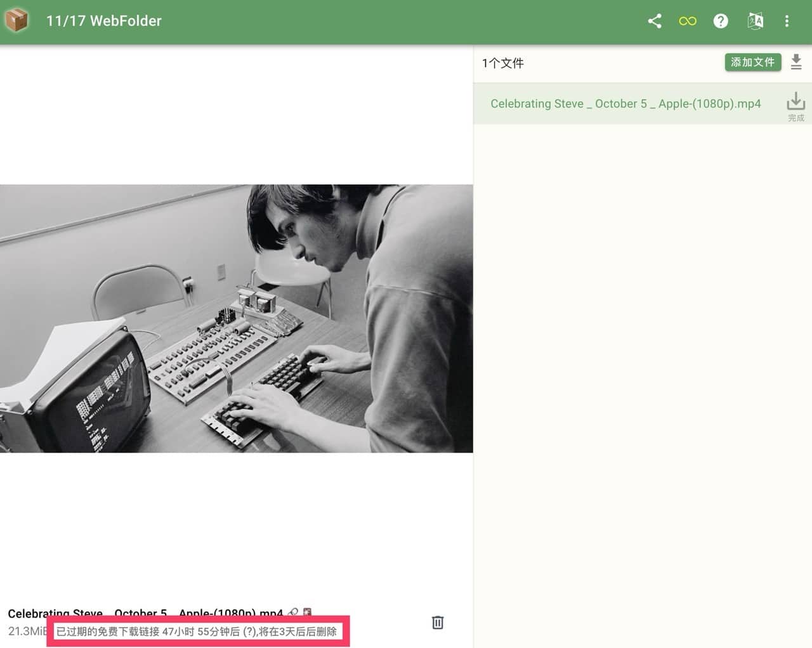The width and height of the screenshot is (812, 648).
Task: Click the filename caption below the preview
Action: pos(145,613)
